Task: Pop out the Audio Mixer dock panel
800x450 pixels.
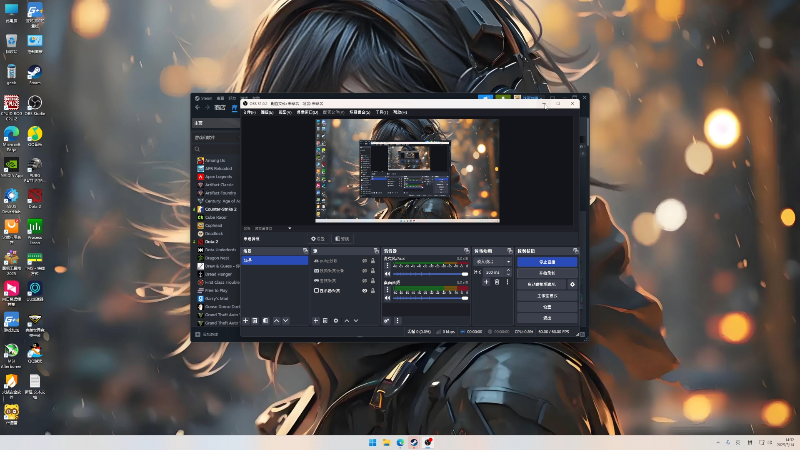Action: tap(466, 251)
